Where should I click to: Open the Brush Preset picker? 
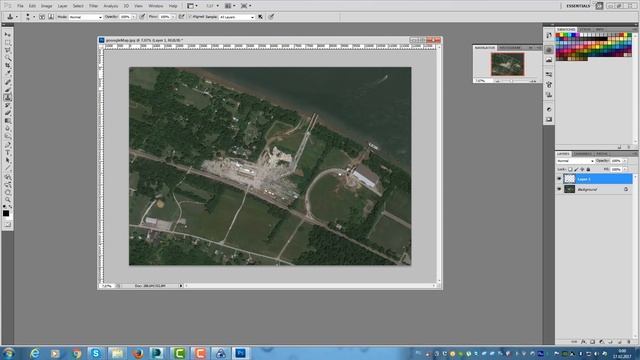click(30, 17)
